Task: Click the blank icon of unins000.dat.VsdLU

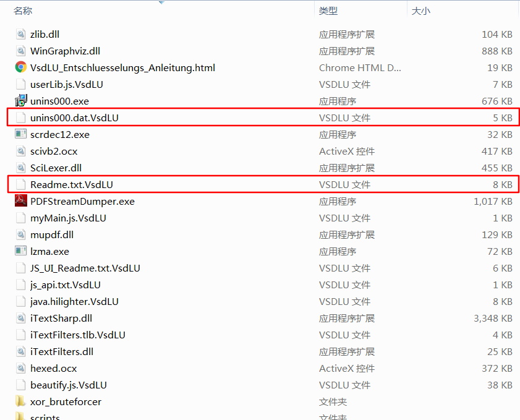Action: point(20,118)
